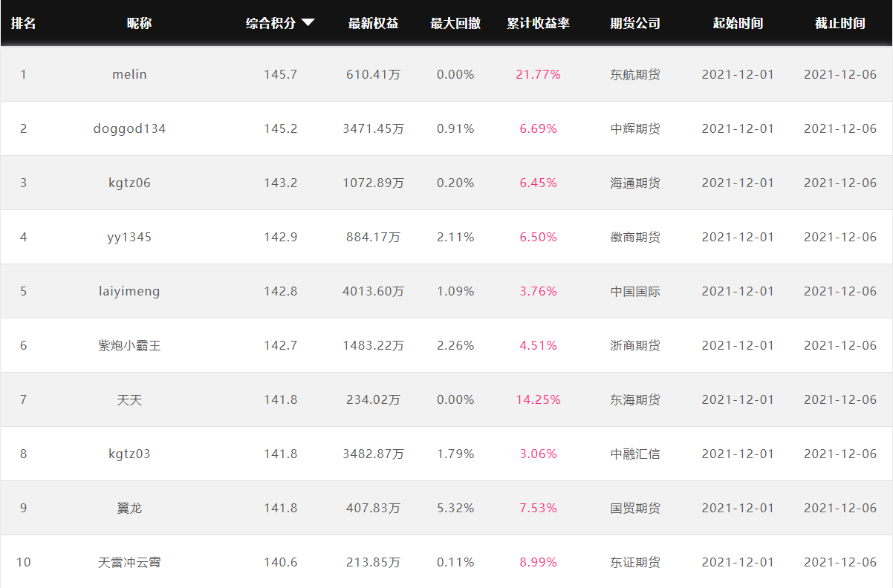Open trader kgtz06's nickname

coord(129,183)
